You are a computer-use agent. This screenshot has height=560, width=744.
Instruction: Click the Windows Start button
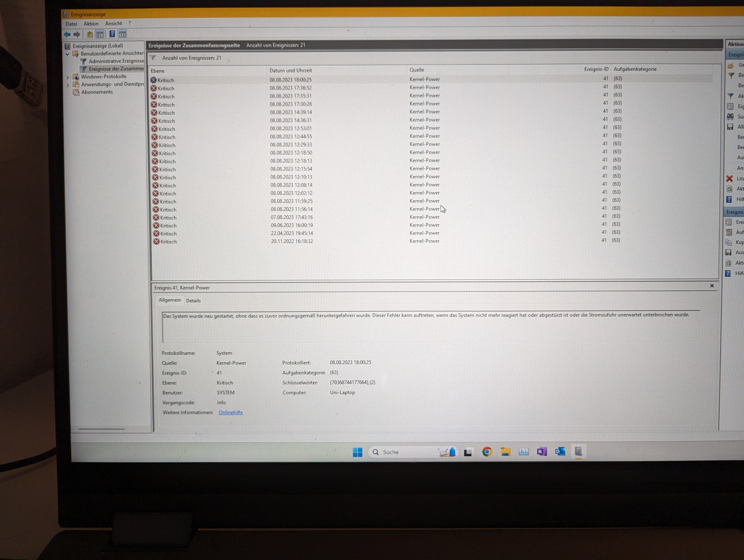click(x=357, y=452)
